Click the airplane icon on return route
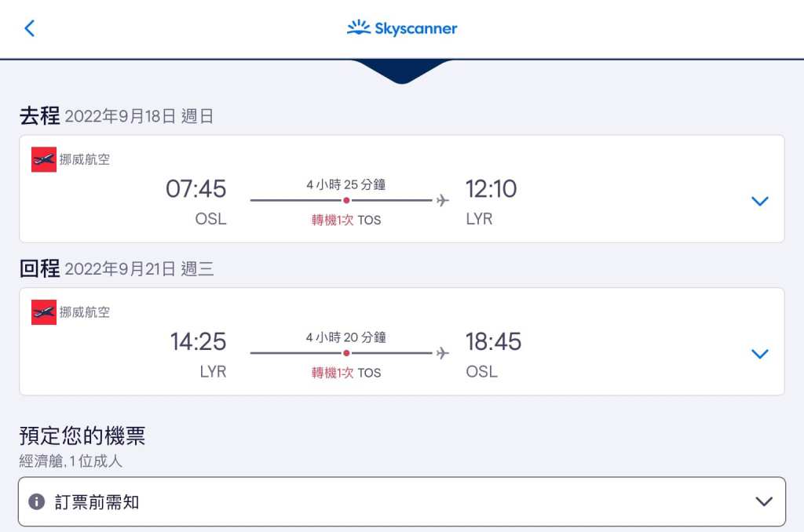804x532 pixels. [x=443, y=353]
